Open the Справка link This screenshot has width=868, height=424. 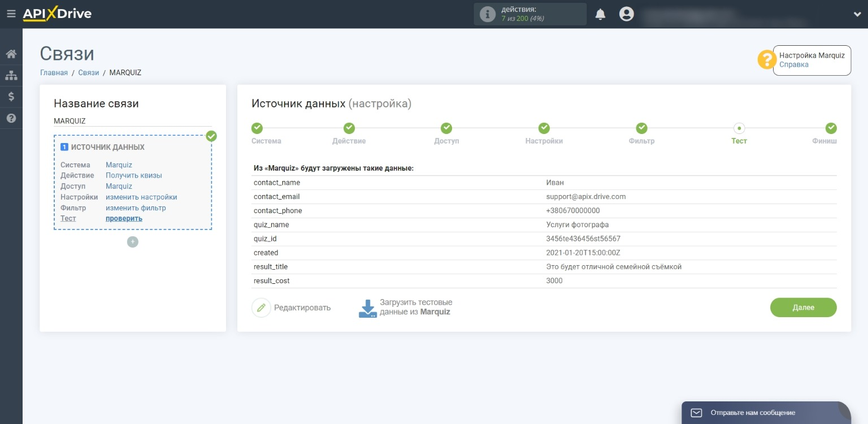tap(794, 64)
